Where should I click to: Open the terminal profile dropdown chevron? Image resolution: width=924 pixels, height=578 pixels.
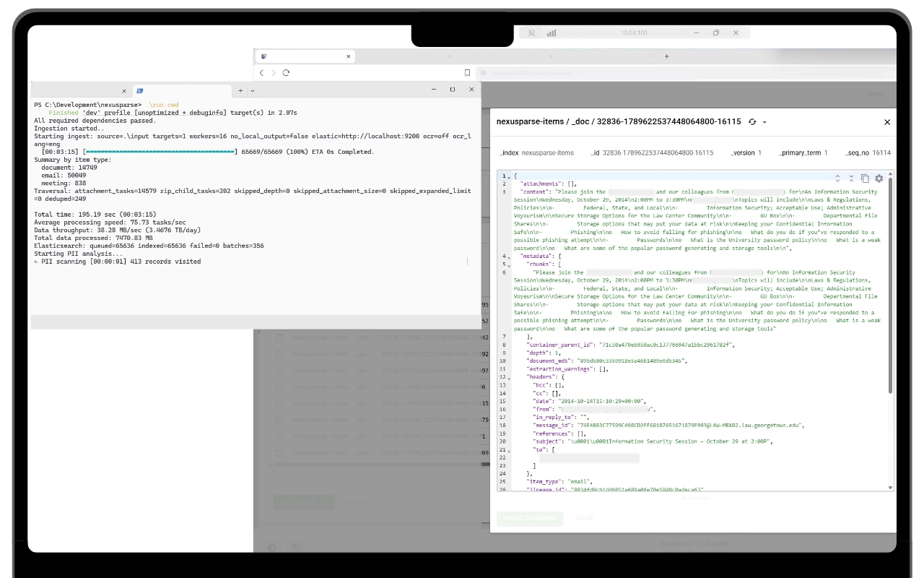tap(252, 90)
